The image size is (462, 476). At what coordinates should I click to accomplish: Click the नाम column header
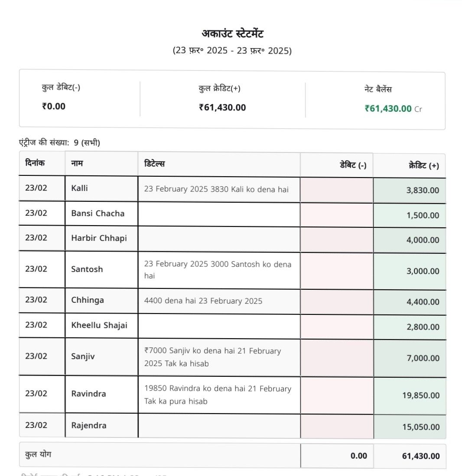[x=77, y=163]
